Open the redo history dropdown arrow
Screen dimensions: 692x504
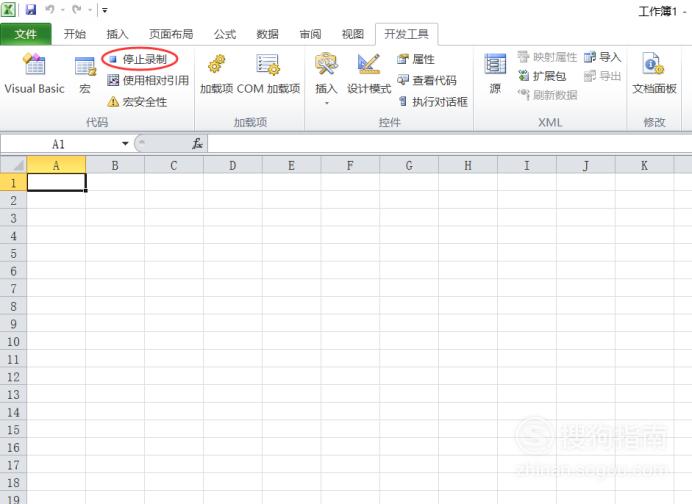90,10
